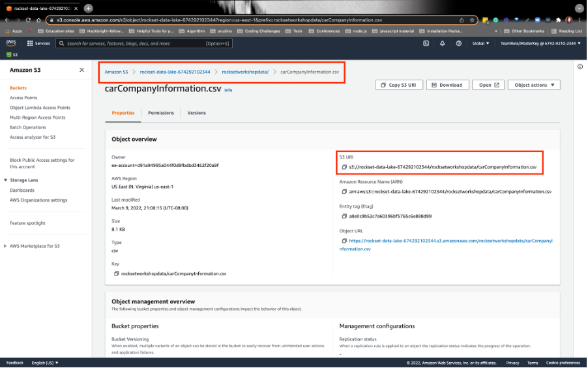This screenshot has width=588, height=368.
Task: Copy the Amazon Resource Name icon
Action: 344,192
